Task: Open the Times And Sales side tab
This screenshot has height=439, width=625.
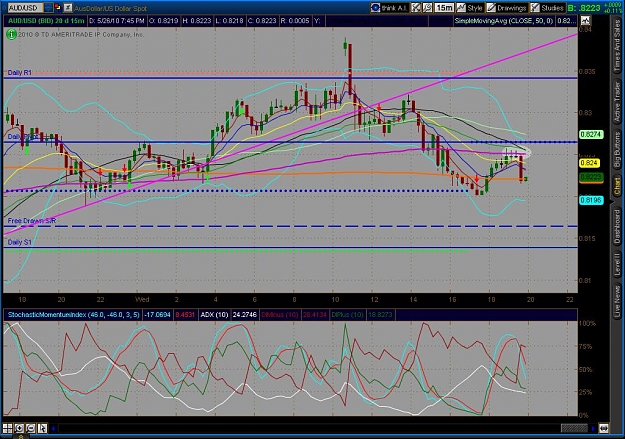Action: pos(617,45)
